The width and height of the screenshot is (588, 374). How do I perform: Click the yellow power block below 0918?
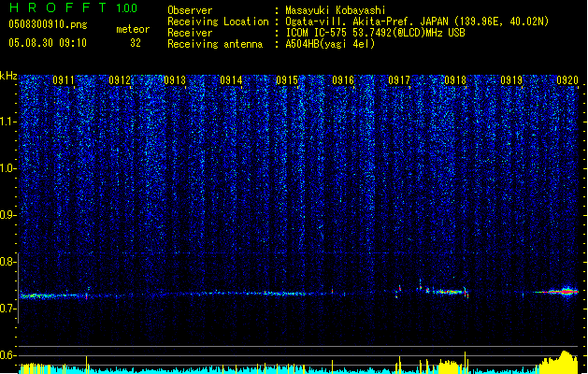coord(449,367)
